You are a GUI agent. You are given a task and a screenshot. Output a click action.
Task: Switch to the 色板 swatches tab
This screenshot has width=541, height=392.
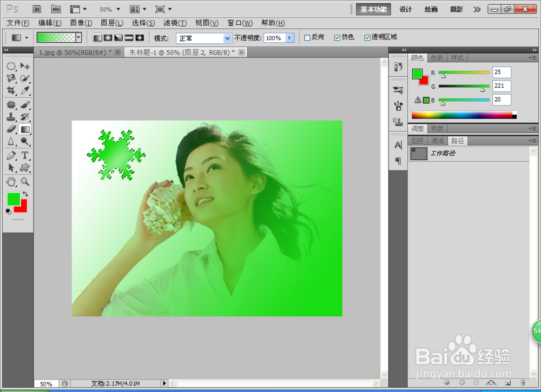coord(437,58)
